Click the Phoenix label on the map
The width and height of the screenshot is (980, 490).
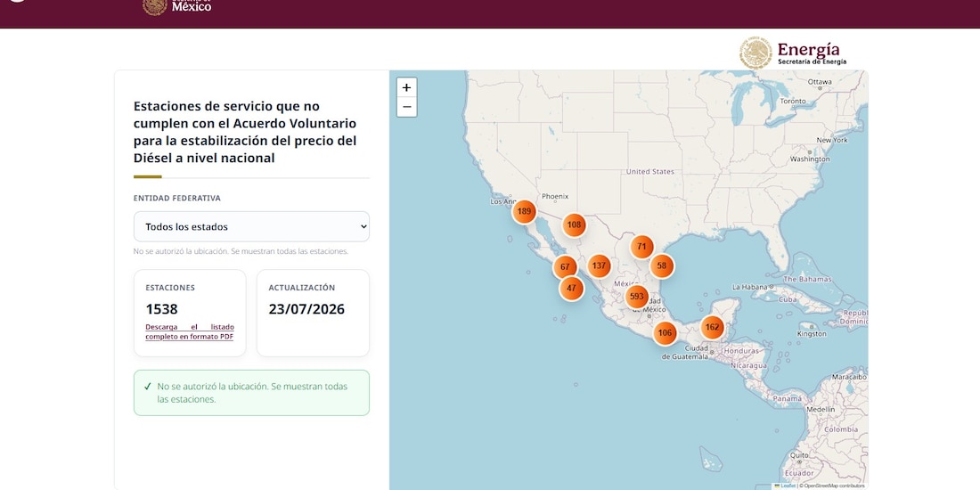click(x=555, y=196)
